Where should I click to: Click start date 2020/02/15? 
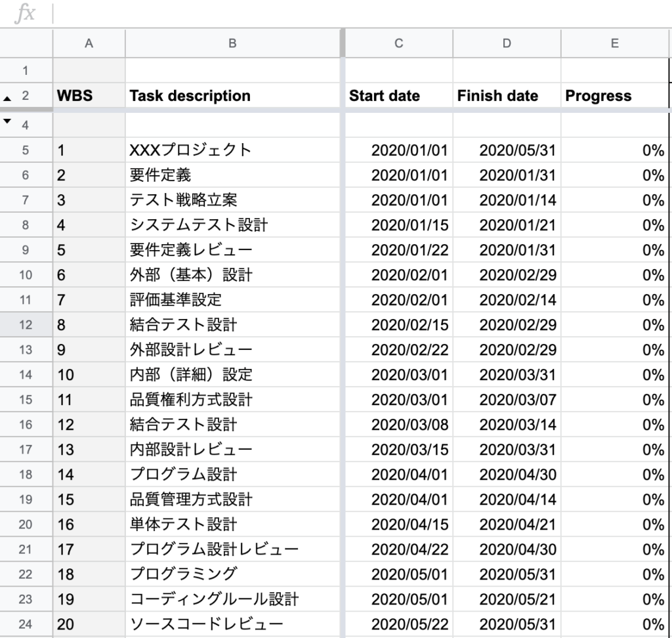398,324
